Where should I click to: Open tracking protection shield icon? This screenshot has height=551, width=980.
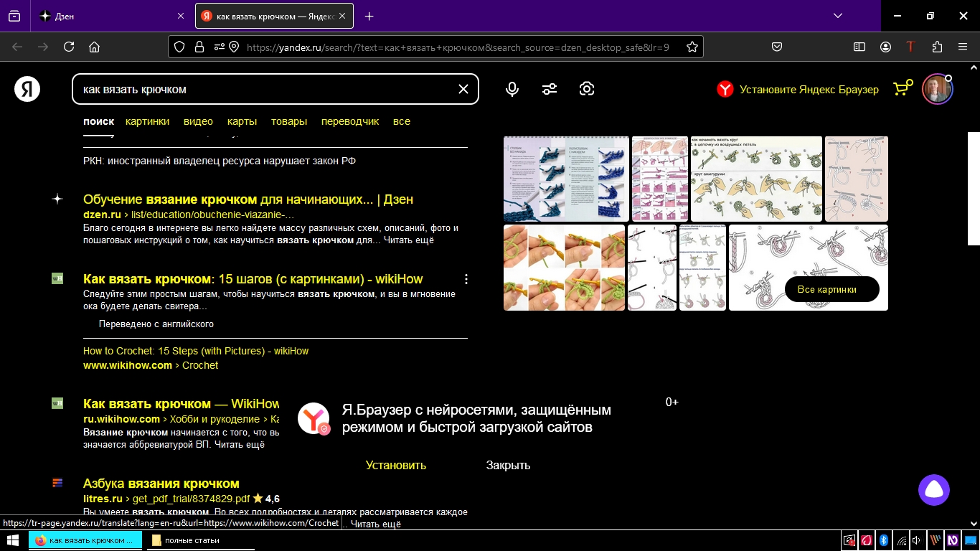[x=179, y=47]
